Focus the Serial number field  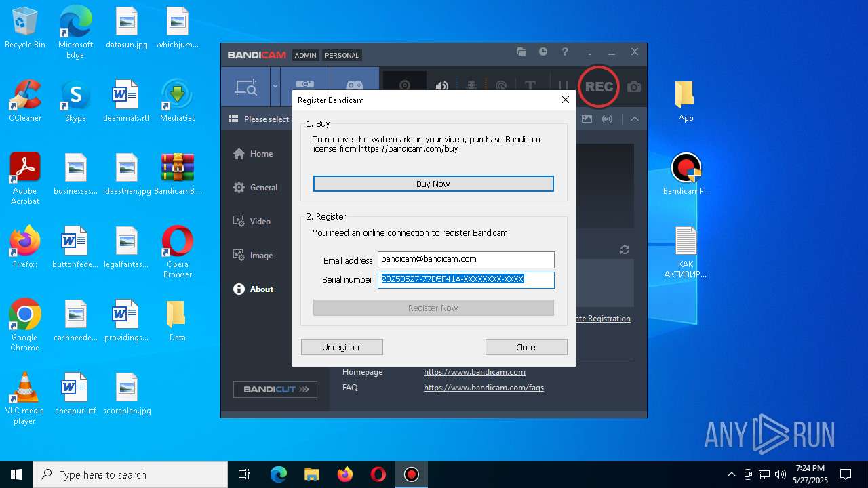(x=466, y=279)
